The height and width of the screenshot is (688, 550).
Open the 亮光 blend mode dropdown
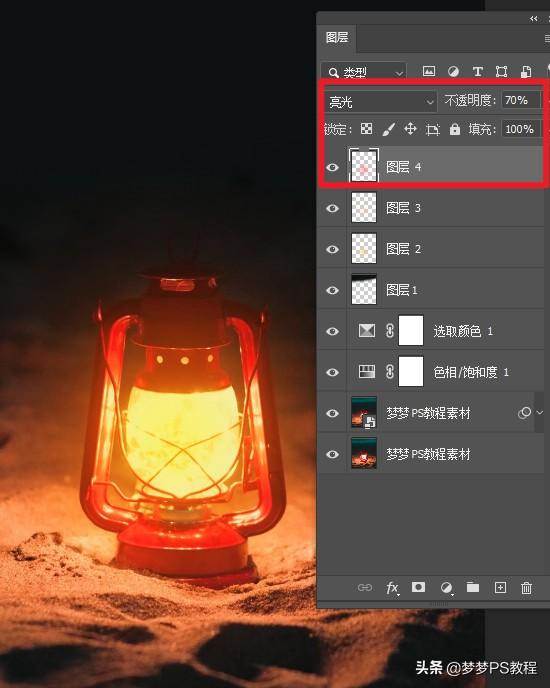381,102
